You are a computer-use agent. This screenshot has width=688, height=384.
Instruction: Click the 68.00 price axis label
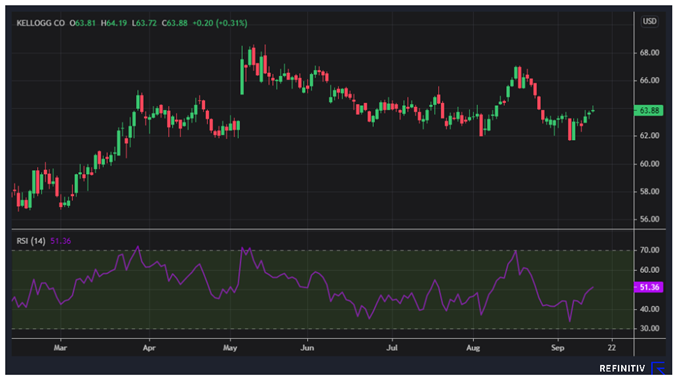[x=649, y=53]
